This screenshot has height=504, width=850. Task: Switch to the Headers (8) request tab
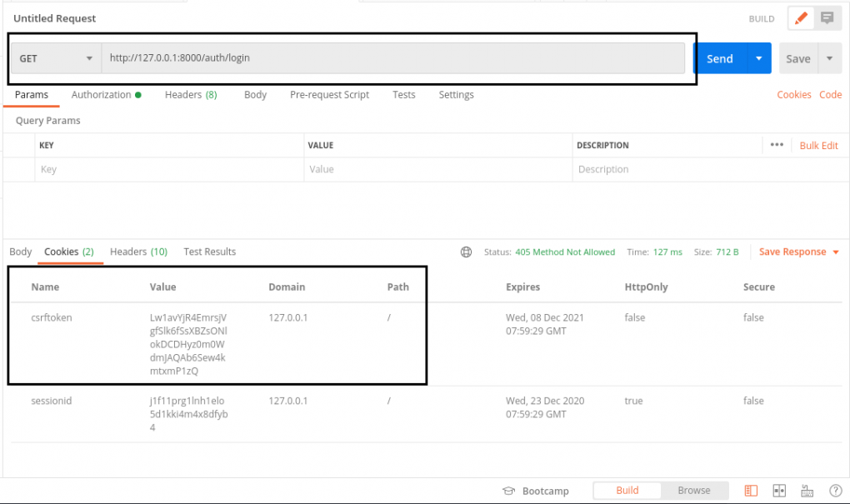pos(191,94)
